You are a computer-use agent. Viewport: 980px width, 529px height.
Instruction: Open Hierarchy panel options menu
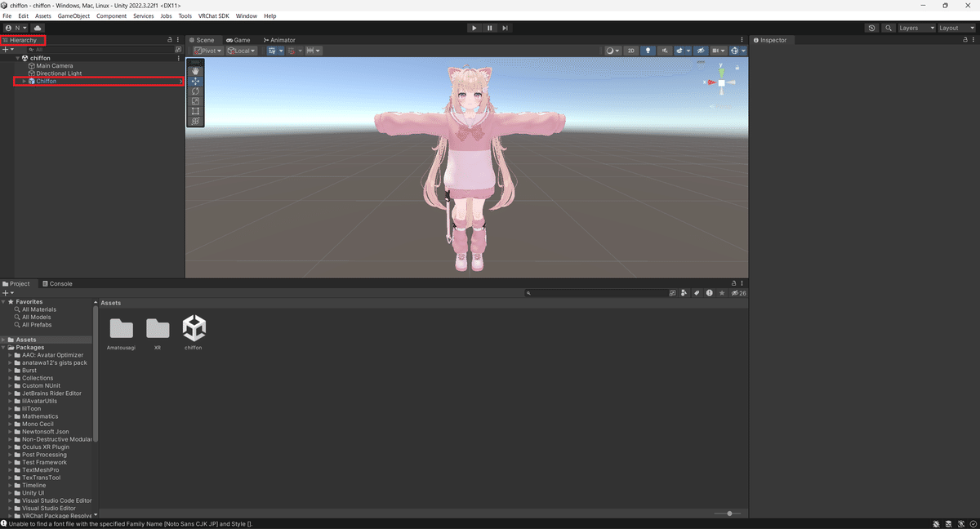(x=178, y=40)
